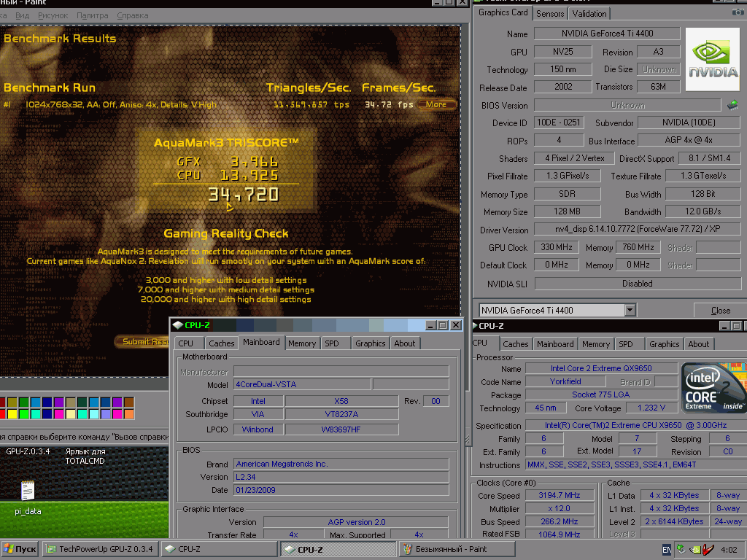Switch to Sensors tab in GPU-Z
The height and width of the screenshot is (560, 747).
(x=550, y=14)
